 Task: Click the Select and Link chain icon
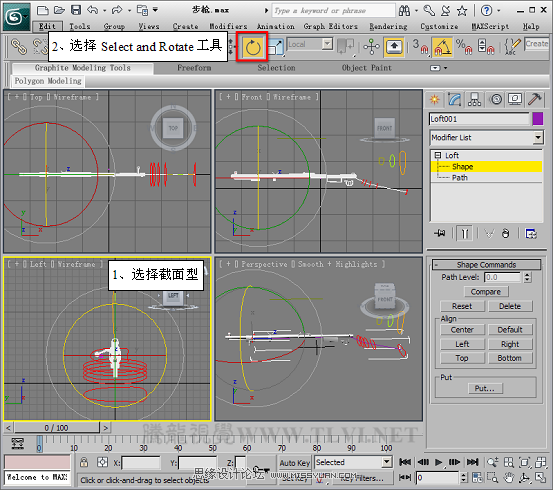click(x=19, y=47)
